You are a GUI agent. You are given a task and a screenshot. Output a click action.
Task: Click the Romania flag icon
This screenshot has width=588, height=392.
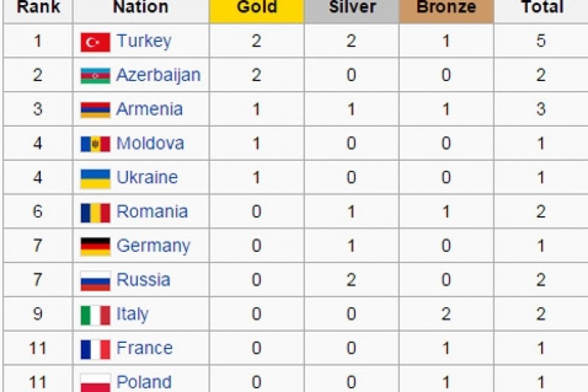(x=95, y=213)
